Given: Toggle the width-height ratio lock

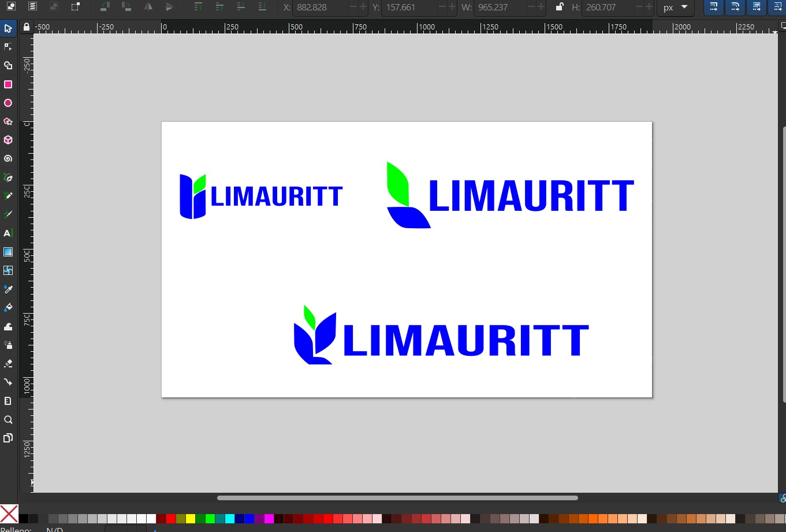Looking at the screenshot, I should (x=558, y=8).
